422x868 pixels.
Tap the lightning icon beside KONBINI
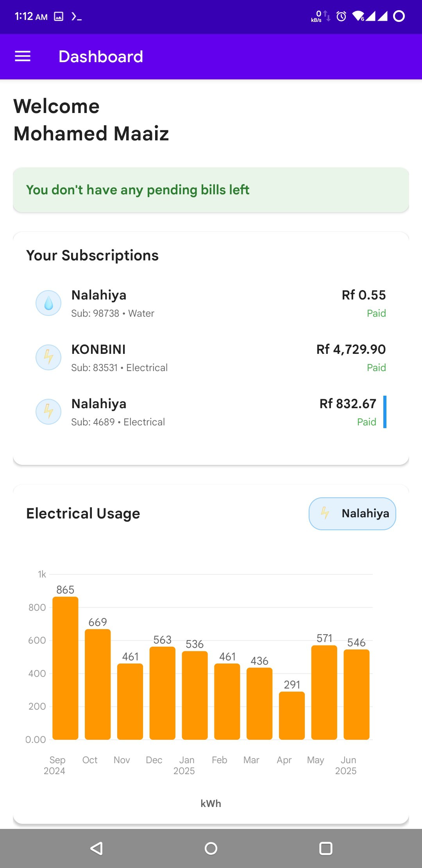pyautogui.click(x=48, y=357)
